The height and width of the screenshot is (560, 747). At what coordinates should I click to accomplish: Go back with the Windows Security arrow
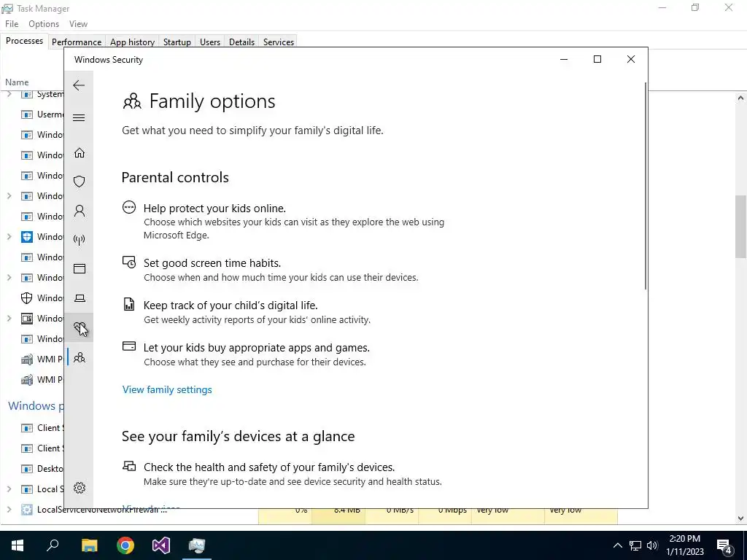click(79, 85)
